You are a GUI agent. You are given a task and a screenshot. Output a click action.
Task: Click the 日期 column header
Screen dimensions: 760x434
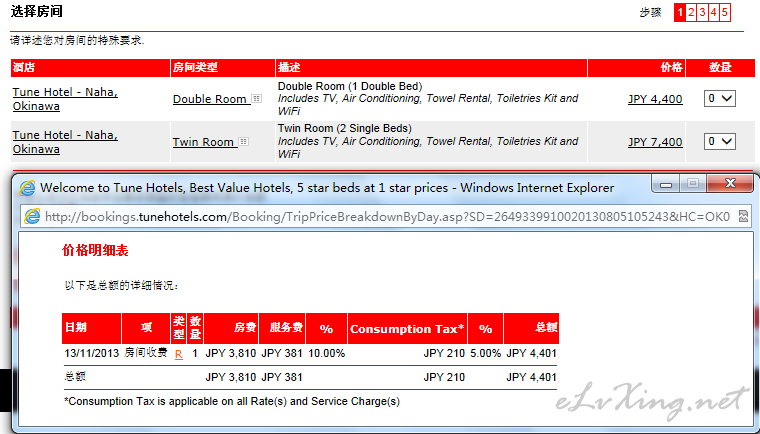(x=92, y=329)
